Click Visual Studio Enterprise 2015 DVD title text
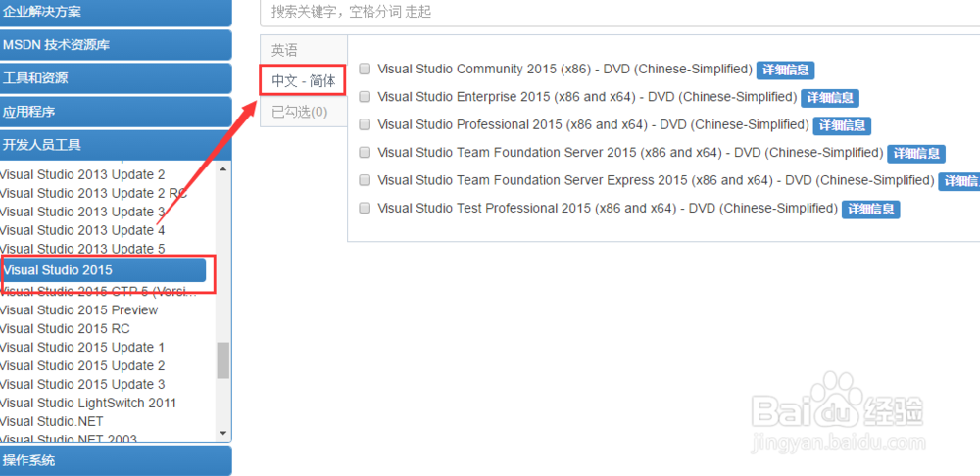Screen dimensions: 980x476 587,97
